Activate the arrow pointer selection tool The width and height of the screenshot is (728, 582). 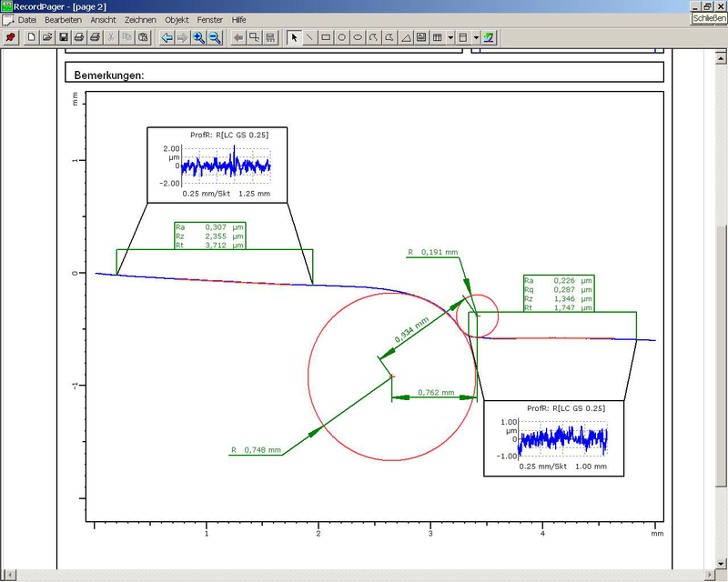coord(293,37)
